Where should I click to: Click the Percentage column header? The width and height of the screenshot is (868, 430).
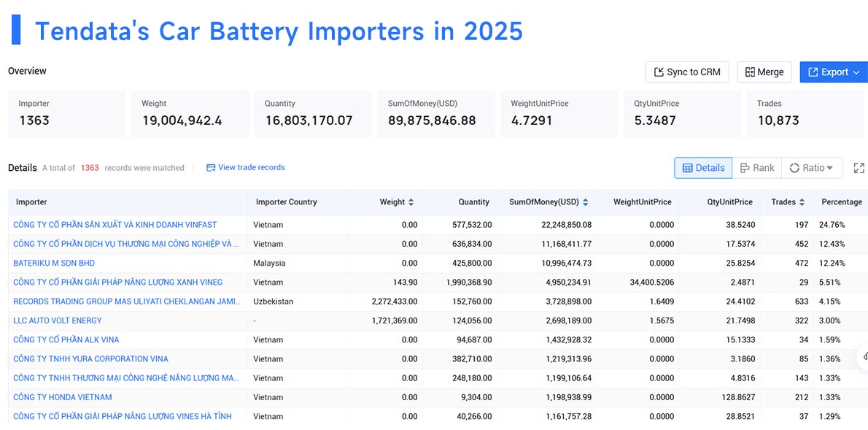842,202
